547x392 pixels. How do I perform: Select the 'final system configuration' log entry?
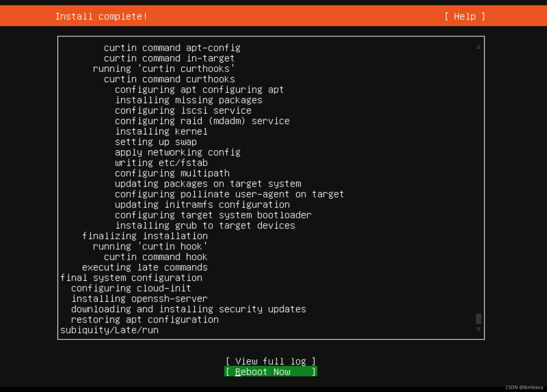click(131, 278)
